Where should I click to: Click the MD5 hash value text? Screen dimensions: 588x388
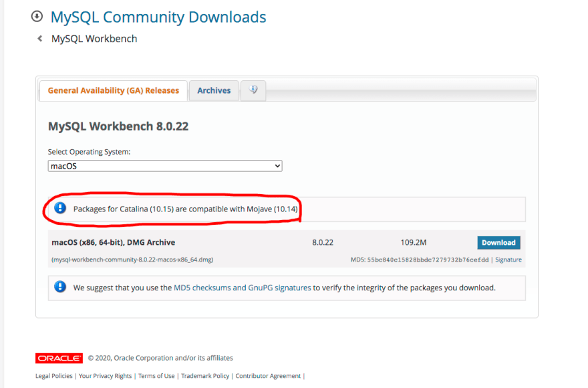(428, 260)
